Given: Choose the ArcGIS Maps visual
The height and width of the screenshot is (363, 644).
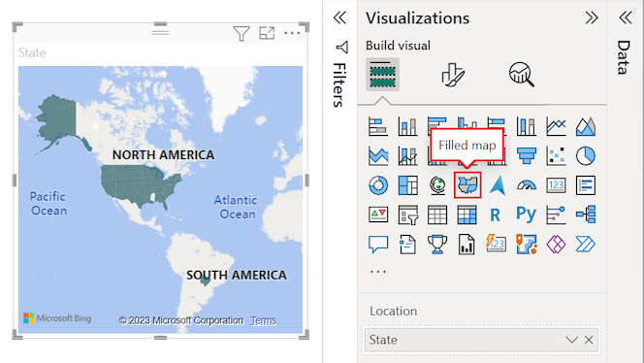Looking at the screenshot, I should click(526, 245).
